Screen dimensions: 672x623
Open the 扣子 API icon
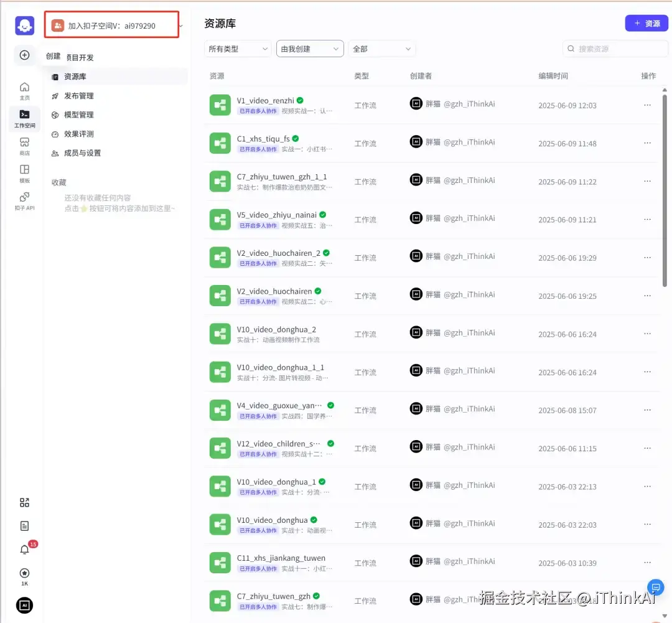(24, 201)
